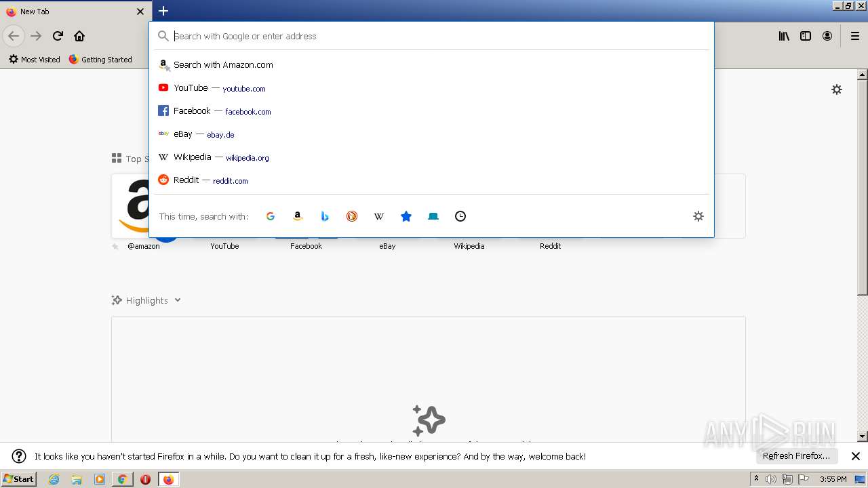Open new tab page customize gear

[837, 89]
